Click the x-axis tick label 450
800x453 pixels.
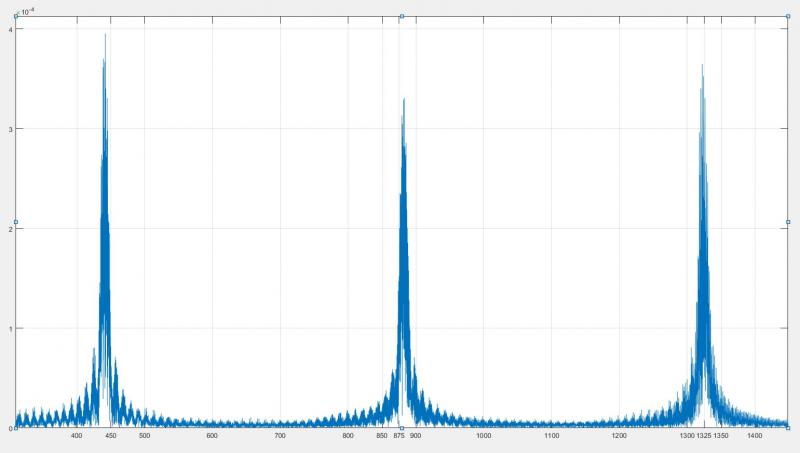pyautogui.click(x=110, y=436)
